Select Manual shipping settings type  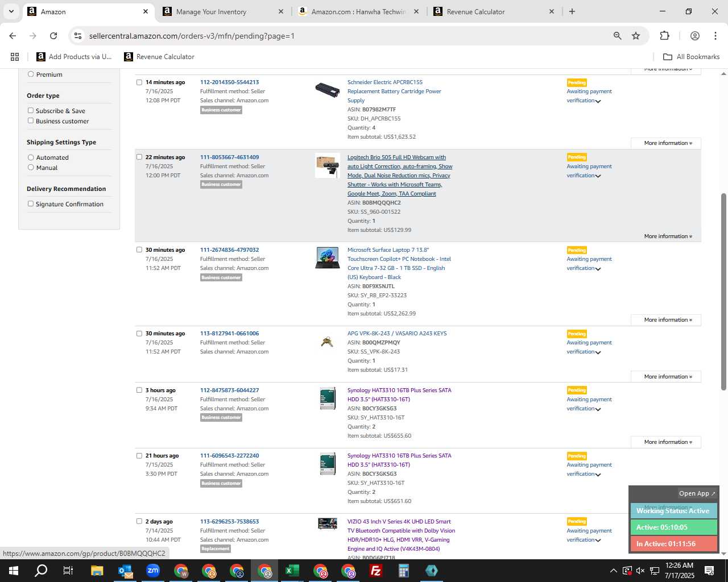point(31,168)
